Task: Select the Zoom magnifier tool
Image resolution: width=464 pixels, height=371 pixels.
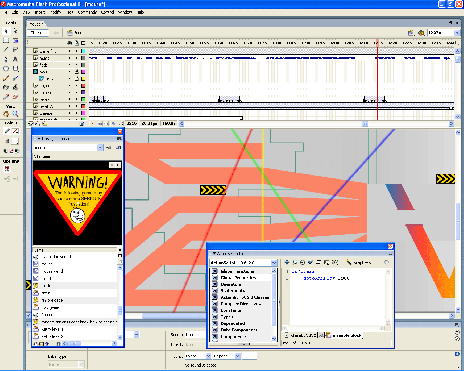Action: point(15,114)
